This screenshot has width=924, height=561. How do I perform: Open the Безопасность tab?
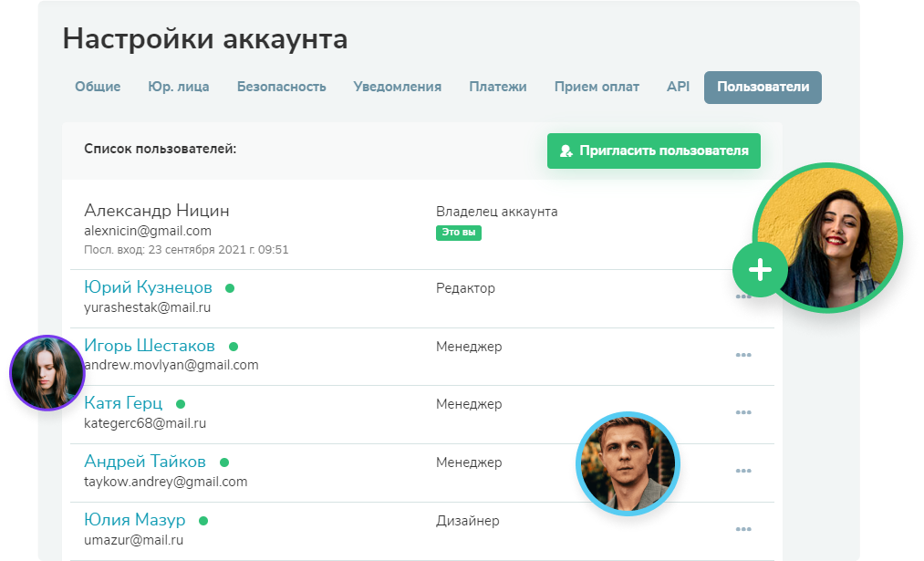[281, 87]
